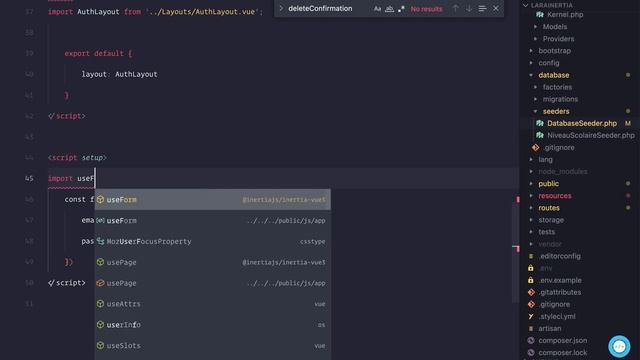Click the icon beside useAttrs suggestion
The height and width of the screenshot is (360, 640).
(100, 304)
